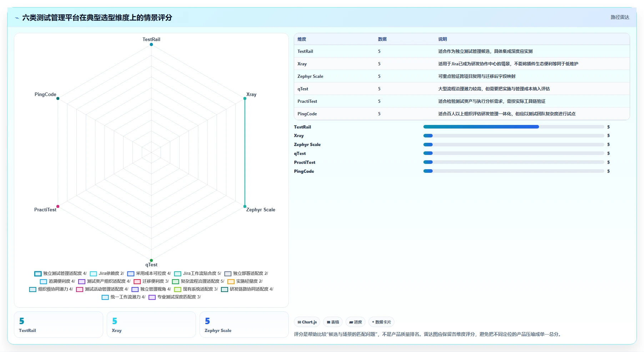The image size is (644, 352).
Task: Click the 路径雷达 label in header
Action: [620, 17]
